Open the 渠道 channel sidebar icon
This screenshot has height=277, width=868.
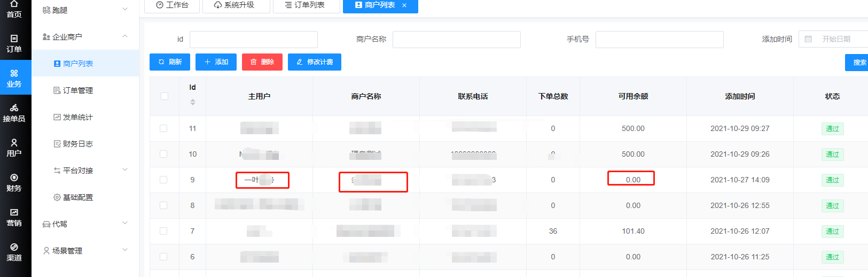(14, 252)
